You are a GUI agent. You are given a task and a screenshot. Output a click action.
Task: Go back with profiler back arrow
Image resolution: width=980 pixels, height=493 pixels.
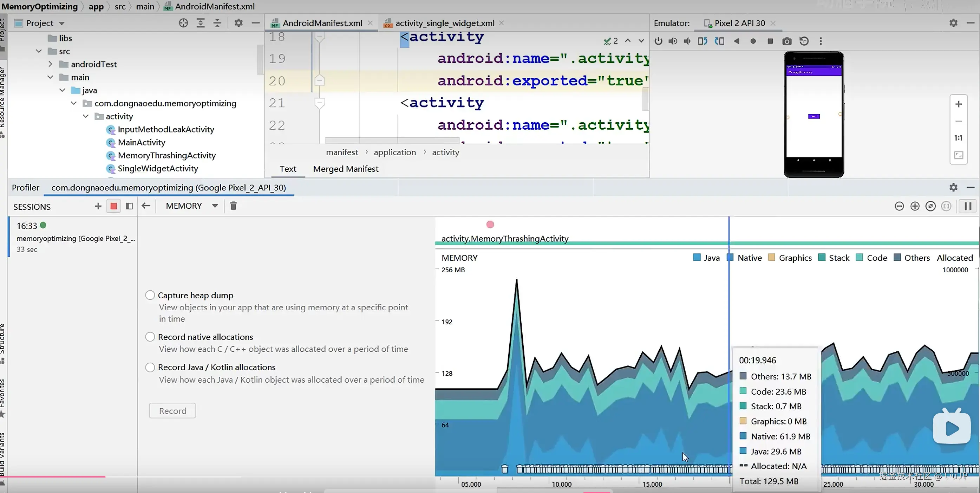[146, 206]
